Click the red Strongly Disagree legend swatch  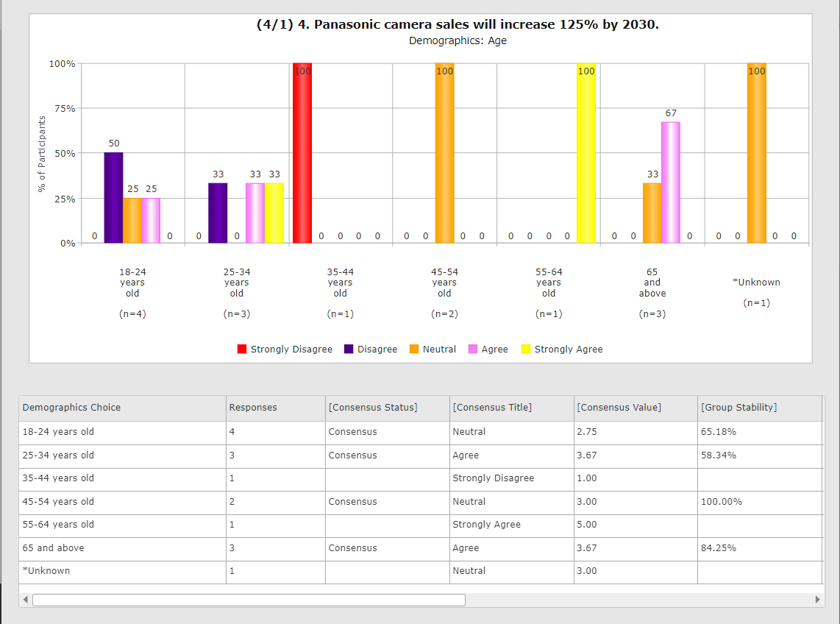242,350
